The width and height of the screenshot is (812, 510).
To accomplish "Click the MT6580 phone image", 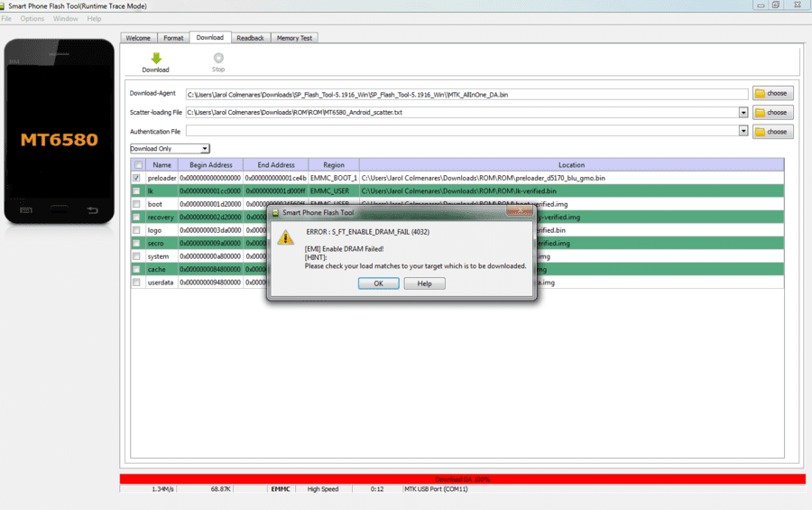I will point(59,131).
